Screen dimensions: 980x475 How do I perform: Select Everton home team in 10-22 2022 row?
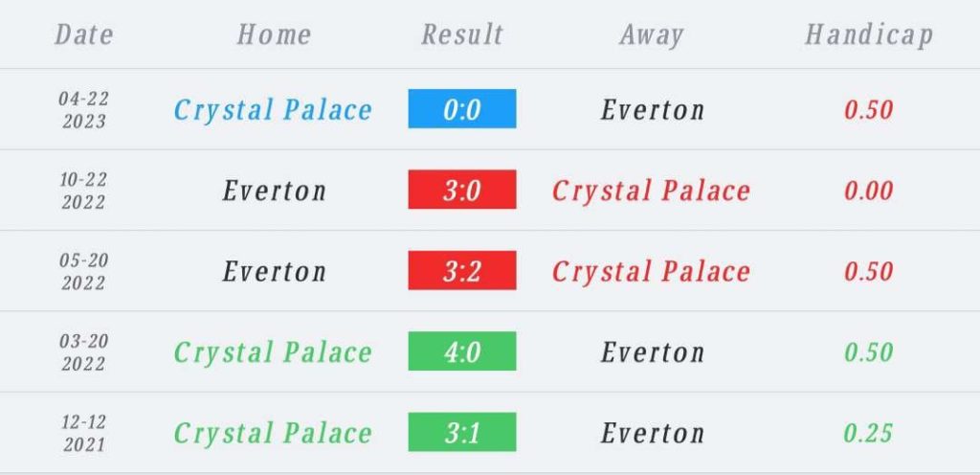click(x=275, y=191)
